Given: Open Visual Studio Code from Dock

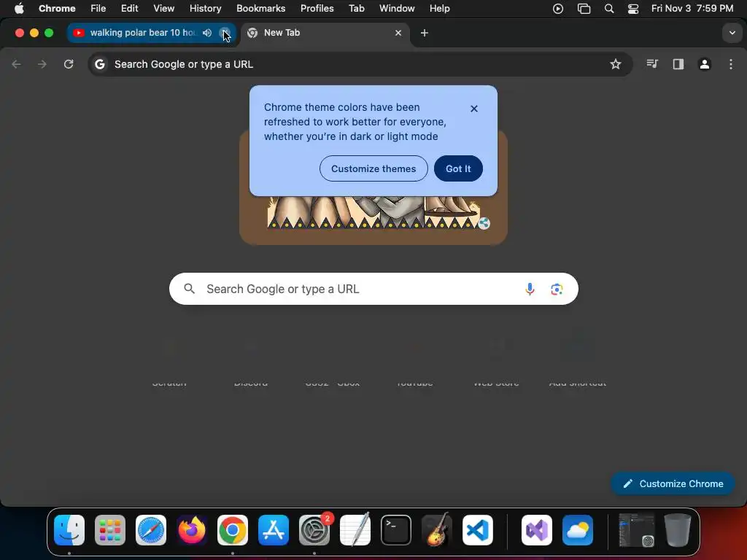Looking at the screenshot, I should pyautogui.click(x=478, y=530).
